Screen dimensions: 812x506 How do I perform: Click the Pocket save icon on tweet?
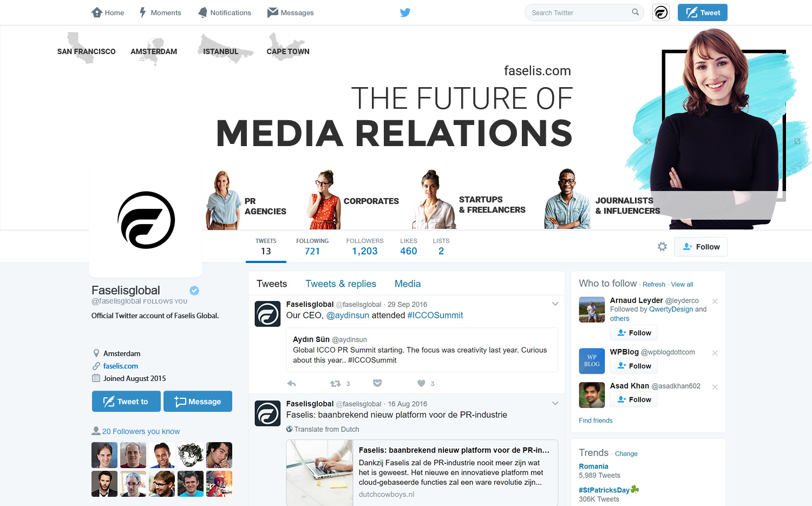coord(377,383)
